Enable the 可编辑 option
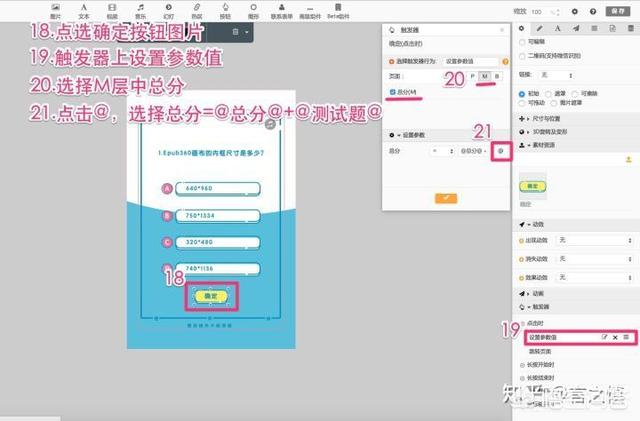Viewport: 640px width, 421px height. click(521, 43)
